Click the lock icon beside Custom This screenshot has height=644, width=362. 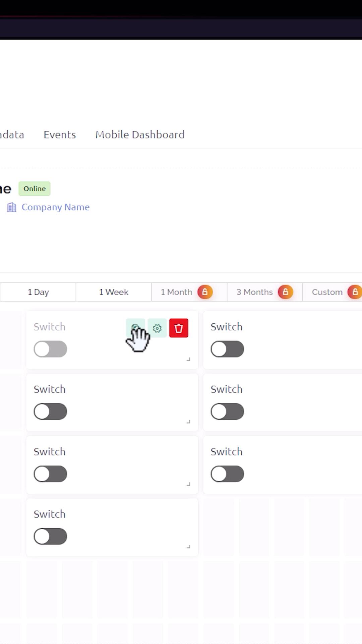click(355, 292)
